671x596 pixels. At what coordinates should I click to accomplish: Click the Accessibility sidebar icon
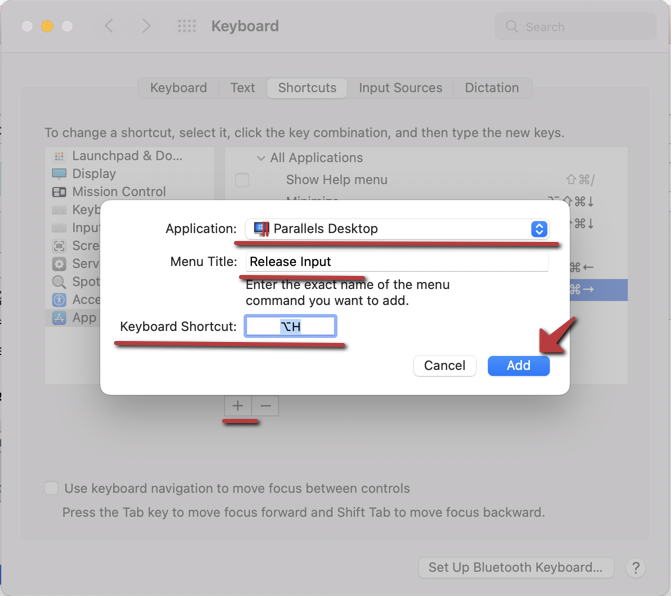[x=59, y=300]
